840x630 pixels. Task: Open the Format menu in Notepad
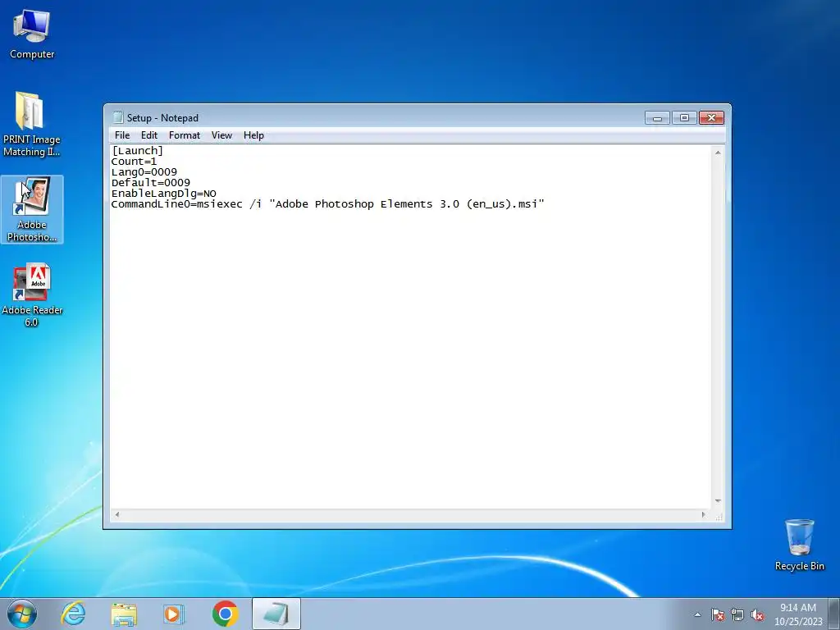tap(185, 135)
